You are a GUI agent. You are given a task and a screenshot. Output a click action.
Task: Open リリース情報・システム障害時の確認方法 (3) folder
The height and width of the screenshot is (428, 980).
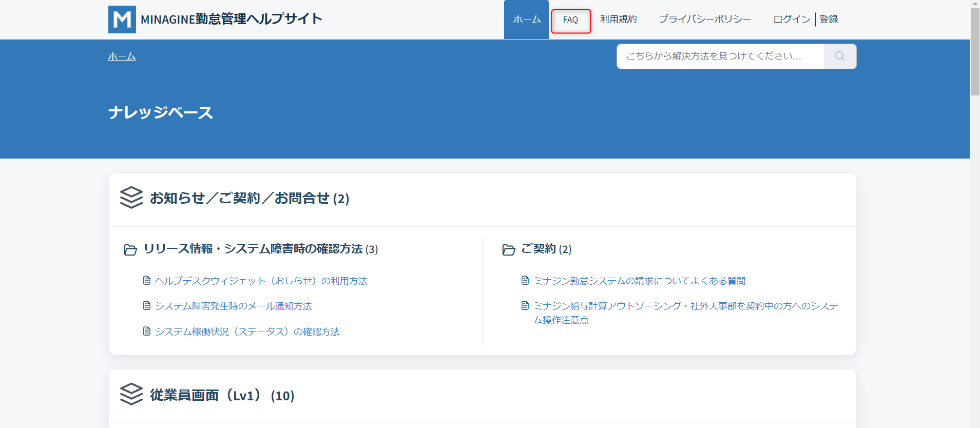point(261,249)
